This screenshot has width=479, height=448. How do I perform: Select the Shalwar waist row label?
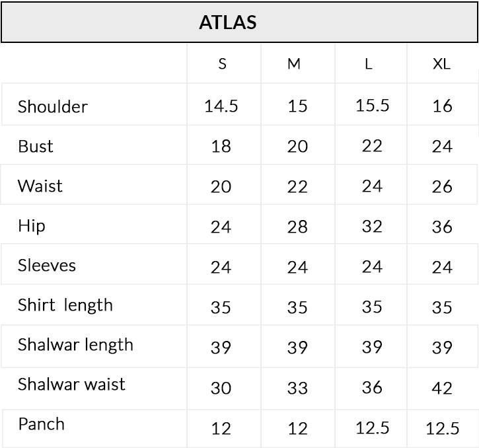[53, 385]
